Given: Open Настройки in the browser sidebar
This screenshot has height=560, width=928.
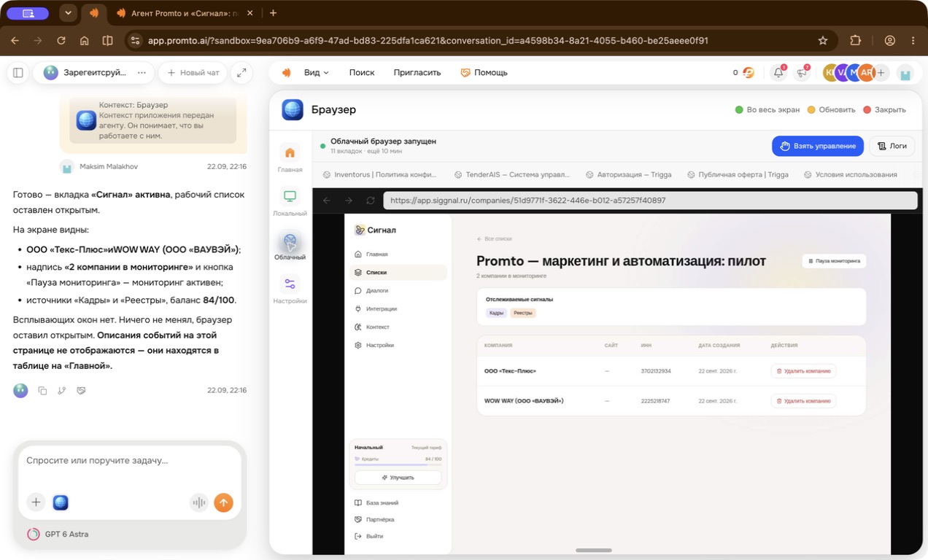Looking at the screenshot, I should [x=290, y=289].
